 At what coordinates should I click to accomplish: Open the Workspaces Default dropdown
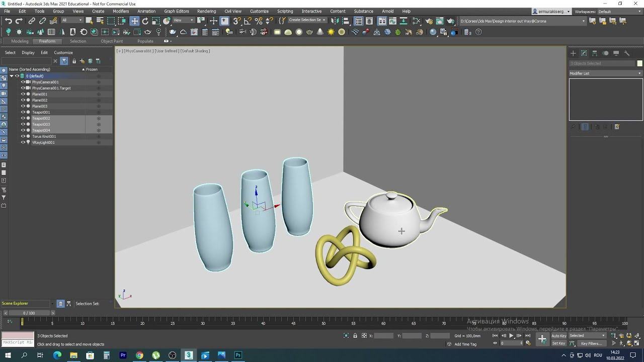619,12
